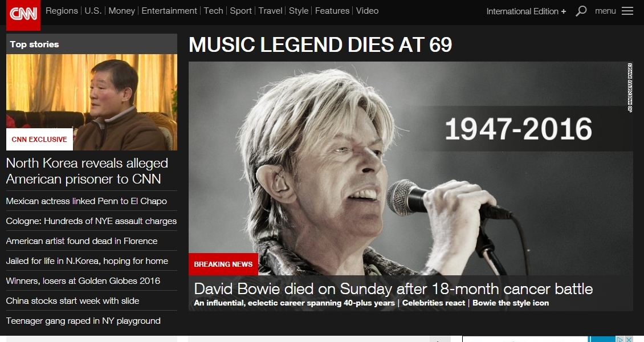
Task: Open the Mexican actress linked Penn story
Action: click(86, 201)
